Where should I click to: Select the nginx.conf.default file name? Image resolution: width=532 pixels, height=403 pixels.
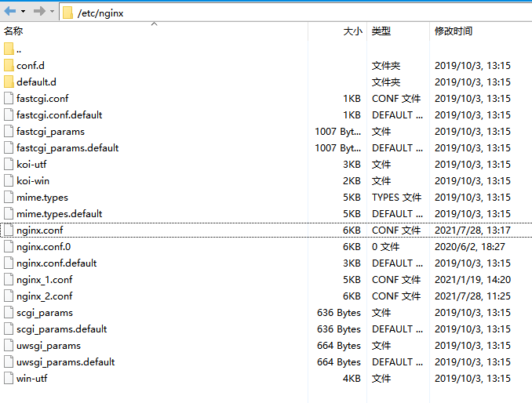point(56,263)
